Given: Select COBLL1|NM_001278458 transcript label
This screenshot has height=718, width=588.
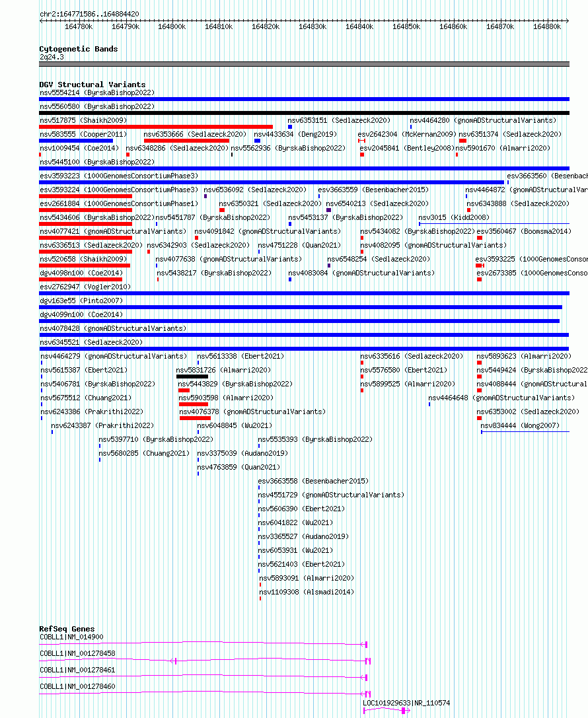Looking at the screenshot, I should (x=77, y=653).
